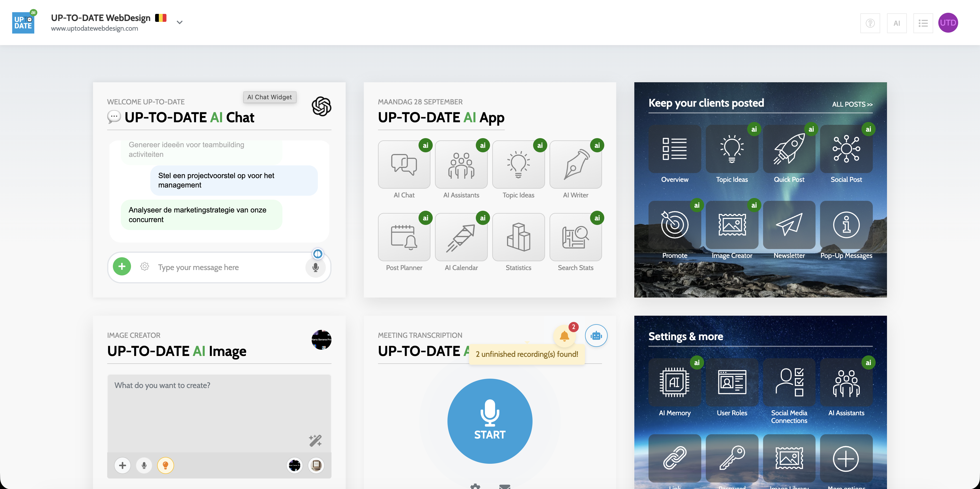The image size is (980, 489).
Task: Open the Promote target tile
Action: tap(675, 225)
